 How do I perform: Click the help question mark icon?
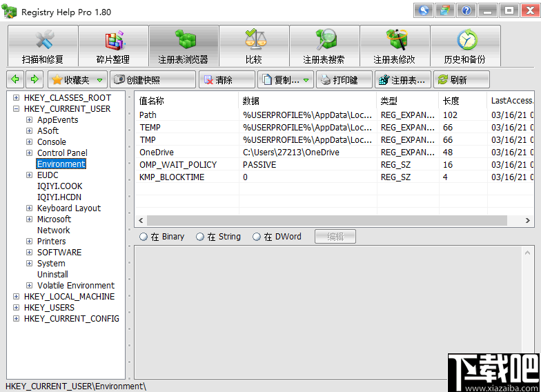point(466,10)
